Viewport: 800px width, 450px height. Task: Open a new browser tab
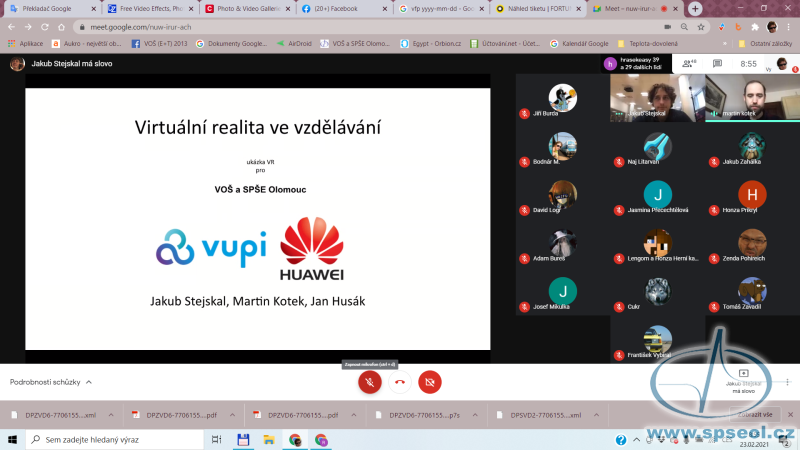coord(695,9)
